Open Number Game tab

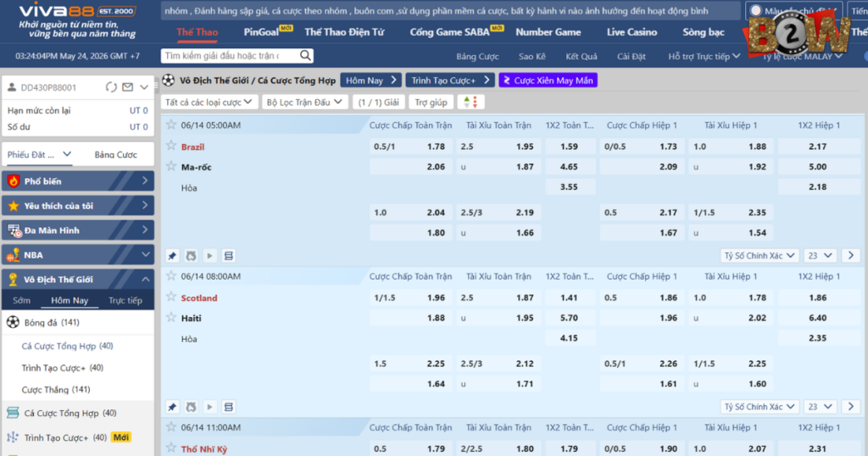[548, 32]
